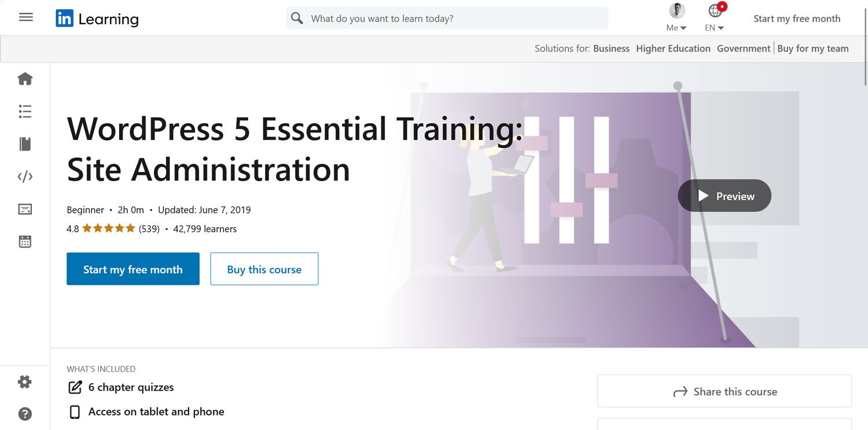Open the certificate icon in sidebar
Viewport: 868px width, 430px height.
(25, 210)
